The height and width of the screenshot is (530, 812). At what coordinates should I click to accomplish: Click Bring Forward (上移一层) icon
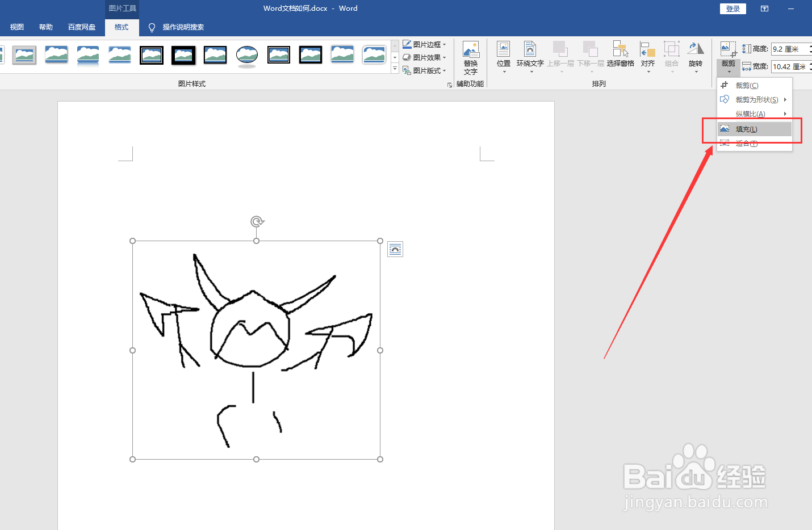pyautogui.click(x=560, y=49)
